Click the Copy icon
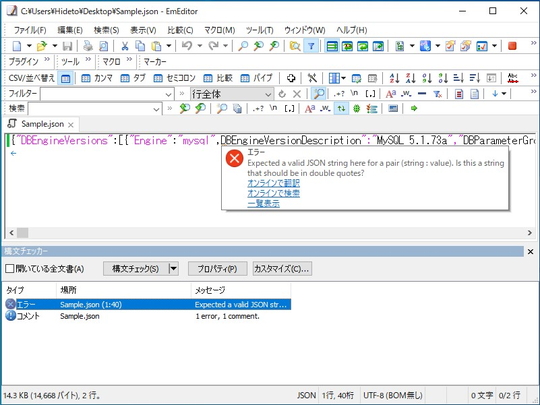Screen dimensions: 540x405 (x=140, y=45)
